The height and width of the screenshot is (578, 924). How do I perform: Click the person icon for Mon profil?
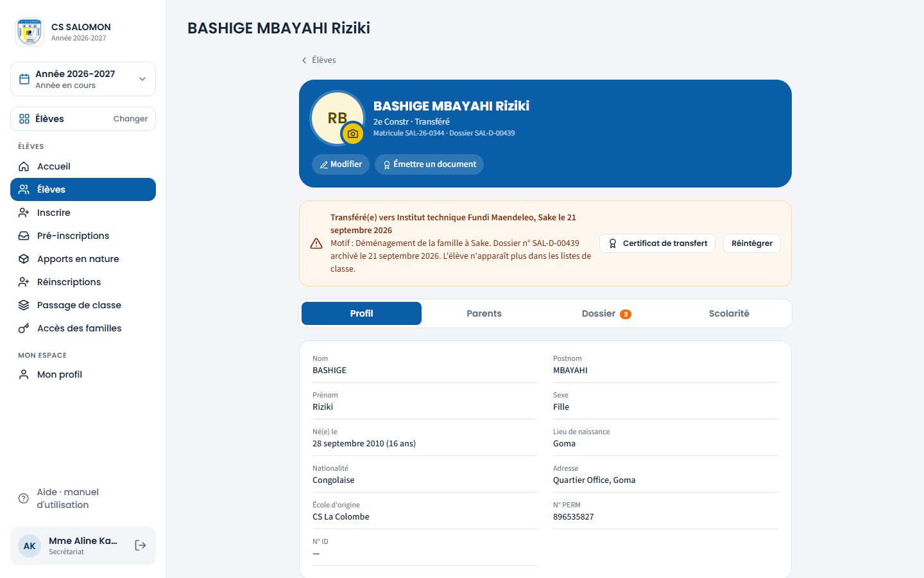click(x=24, y=374)
